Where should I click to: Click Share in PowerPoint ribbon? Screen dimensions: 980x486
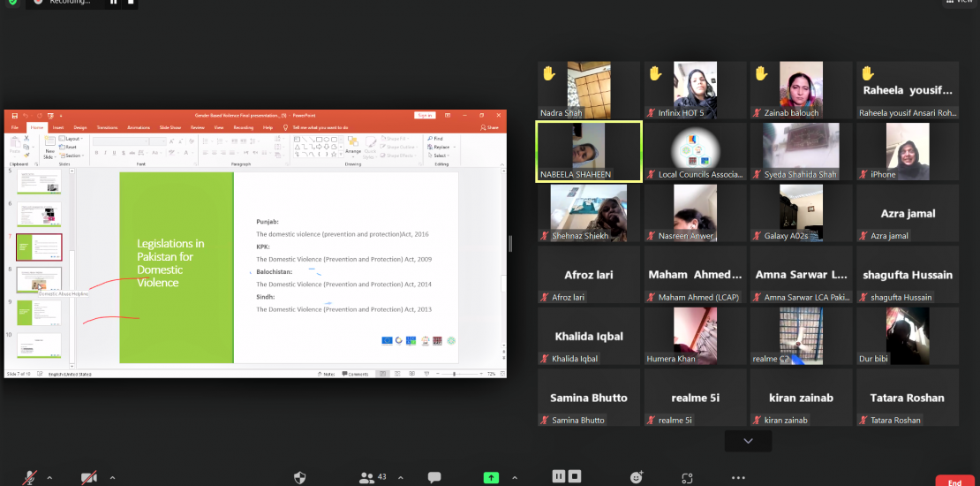coord(490,127)
